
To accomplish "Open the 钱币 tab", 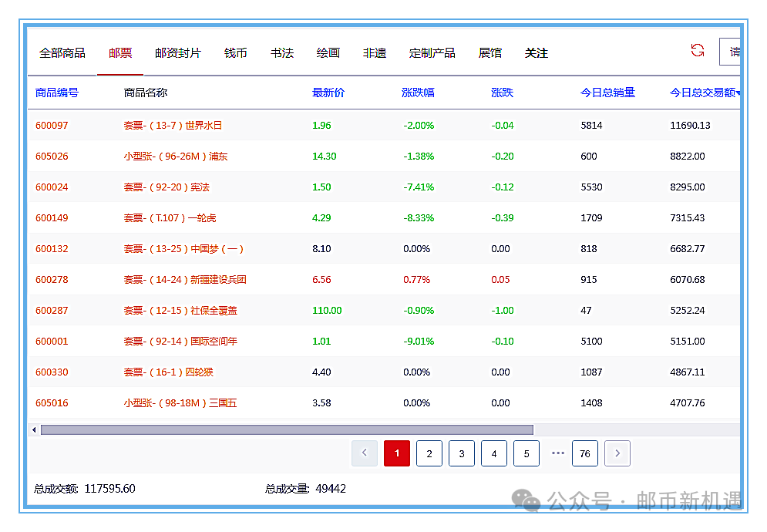I will (235, 53).
